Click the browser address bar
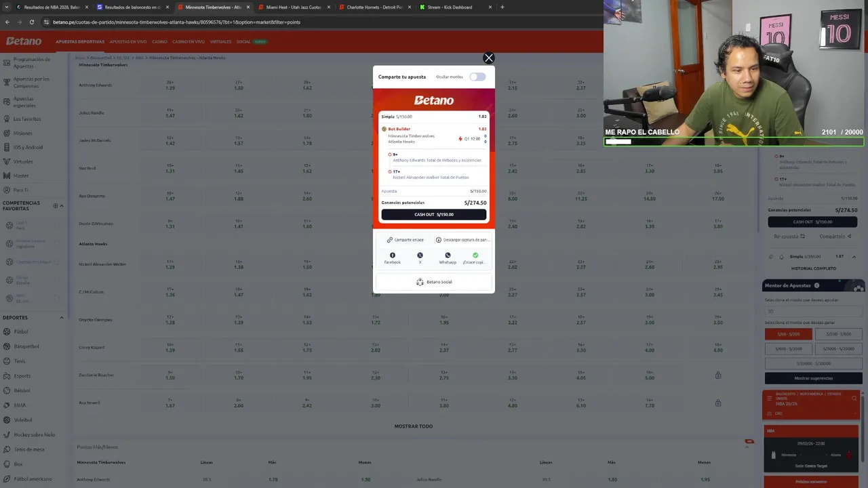The width and height of the screenshot is (868, 488). tap(319, 22)
